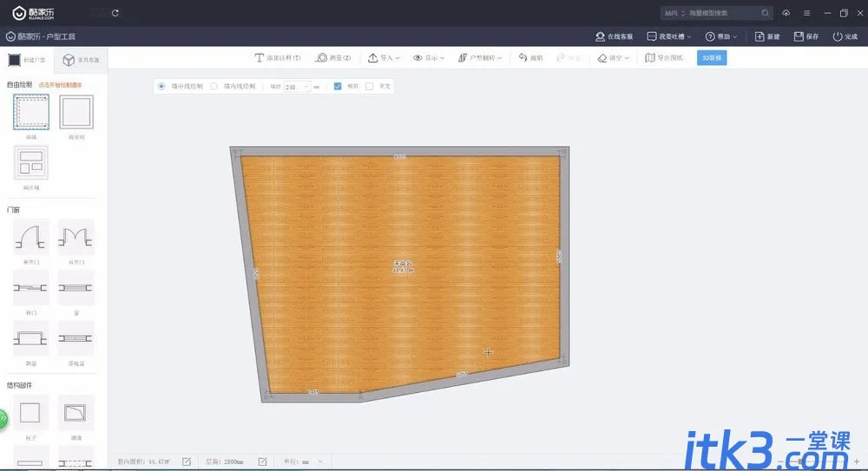Edit floor height via pencil icon
Image resolution: width=868 pixels, height=471 pixels.
262,461
